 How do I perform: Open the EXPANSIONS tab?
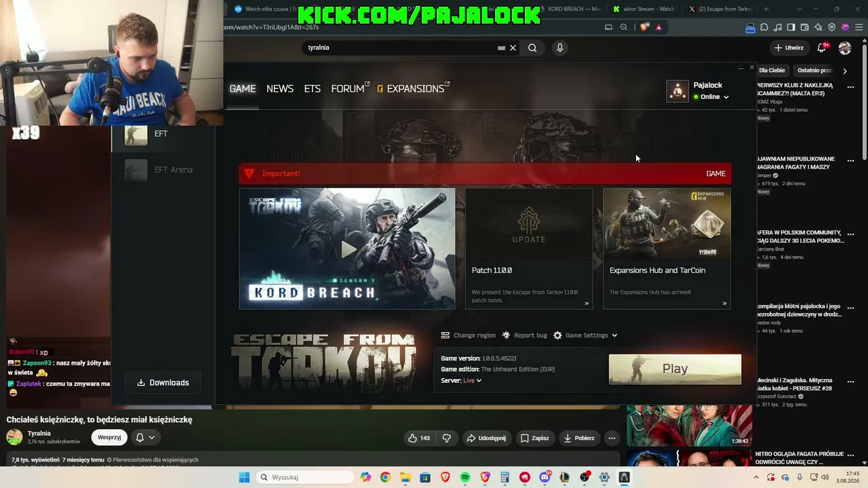tap(414, 89)
